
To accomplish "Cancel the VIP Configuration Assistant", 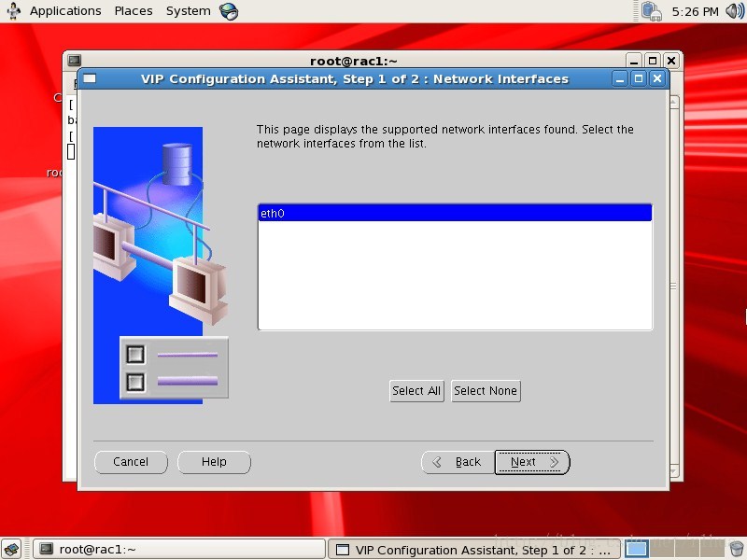I will (x=131, y=462).
